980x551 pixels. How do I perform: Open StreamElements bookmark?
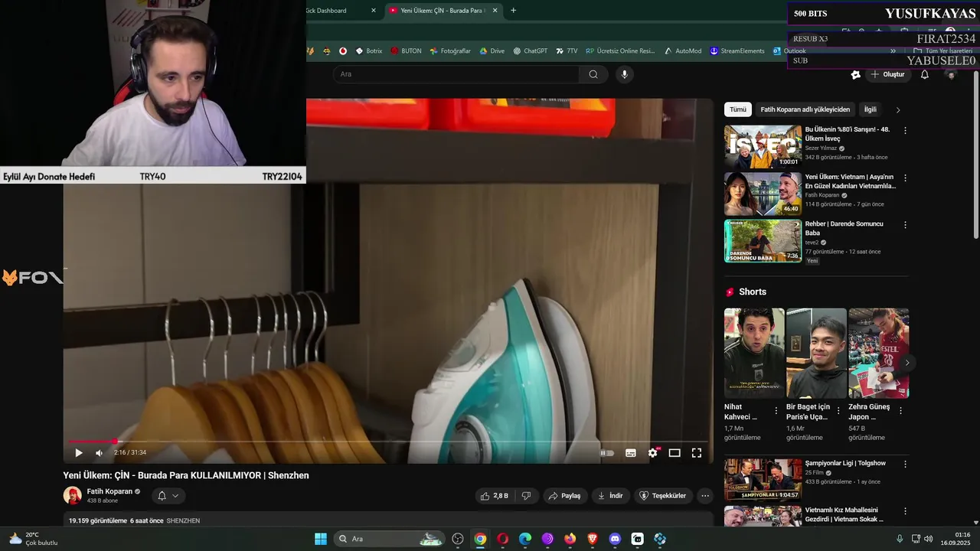pos(737,51)
